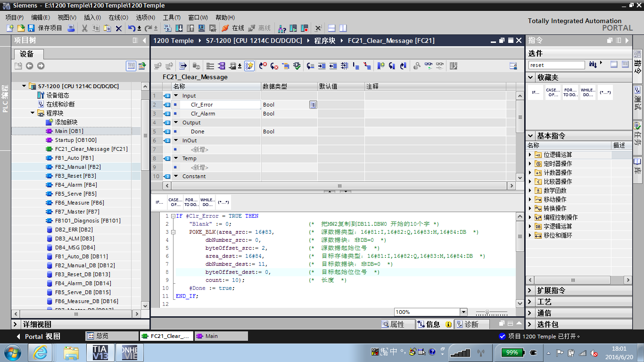This screenshot has width=644, height=362.
Task: Toggle the highlighted favorites display icon in editor toolbar
Action: tap(249, 66)
